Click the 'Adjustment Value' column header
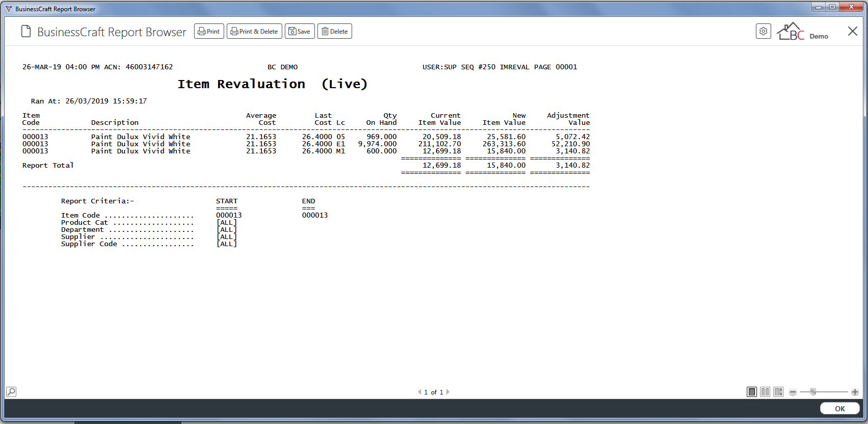The height and width of the screenshot is (424, 868). point(568,119)
